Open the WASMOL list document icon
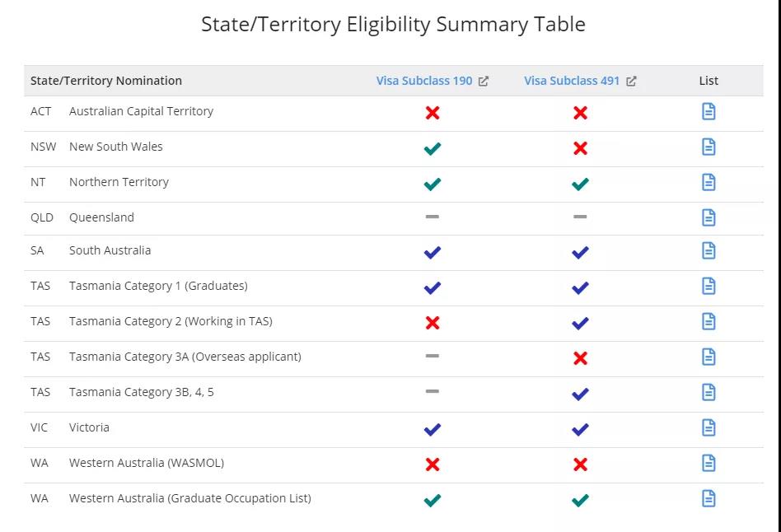 point(709,463)
